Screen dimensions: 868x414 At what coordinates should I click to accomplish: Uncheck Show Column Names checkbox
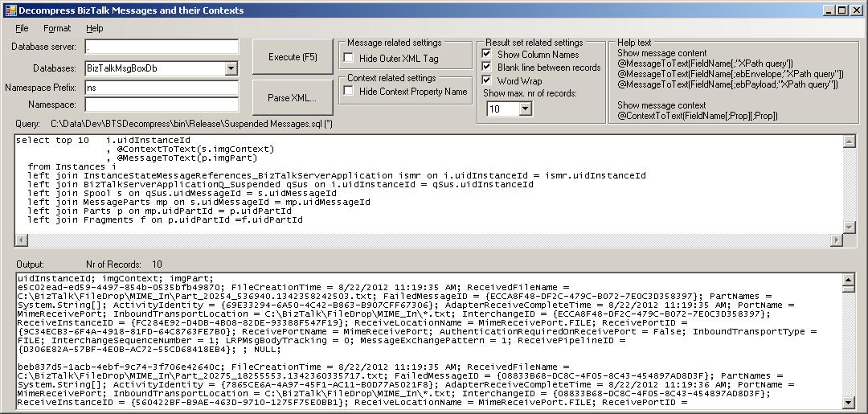click(486, 54)
